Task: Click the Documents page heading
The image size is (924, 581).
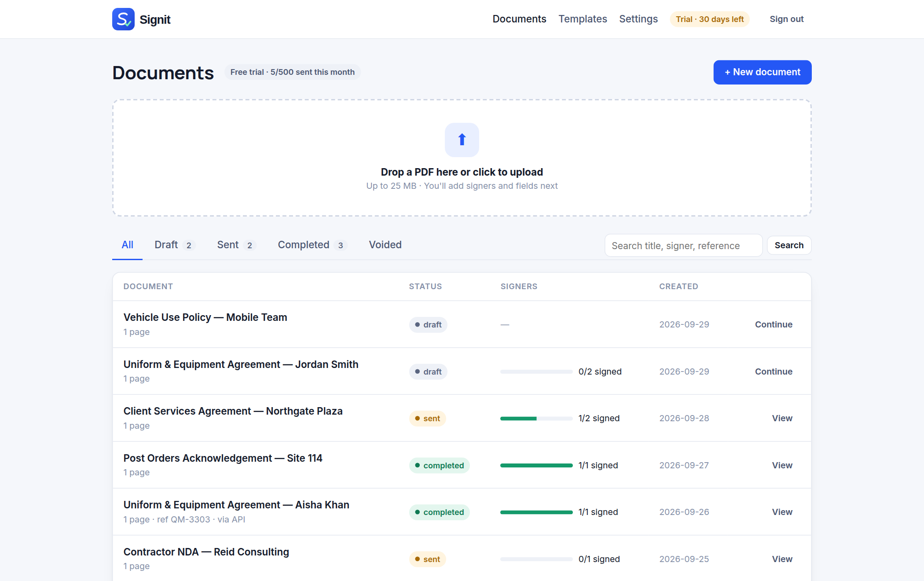Action: pyautogui.click(x=163, y=73)
